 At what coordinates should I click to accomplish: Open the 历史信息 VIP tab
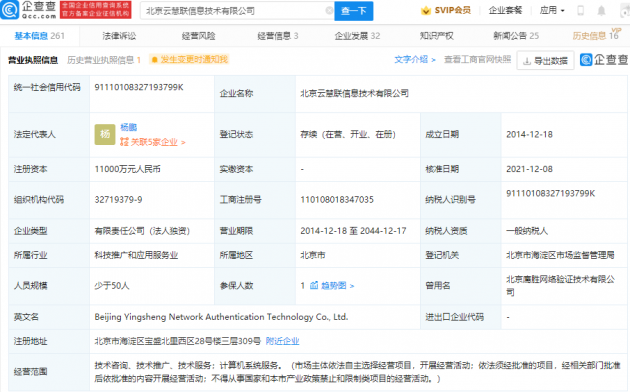(x=596, y=35)
